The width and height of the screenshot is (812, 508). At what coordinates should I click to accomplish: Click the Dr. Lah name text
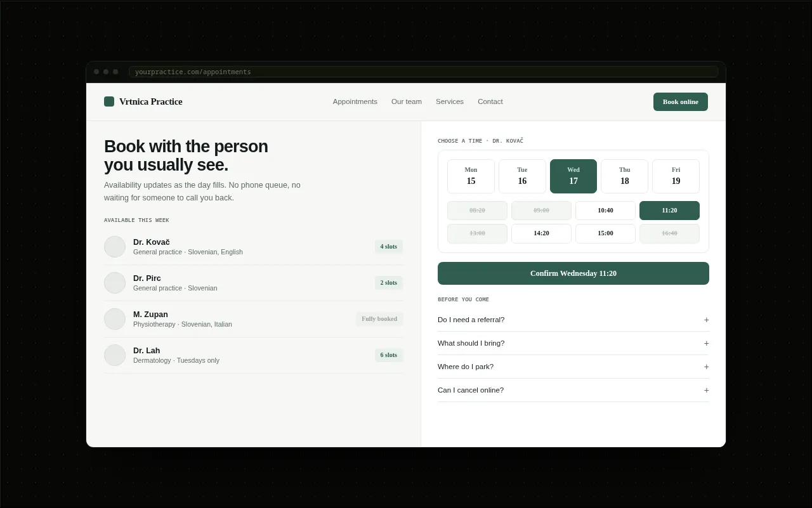point(147,351)
